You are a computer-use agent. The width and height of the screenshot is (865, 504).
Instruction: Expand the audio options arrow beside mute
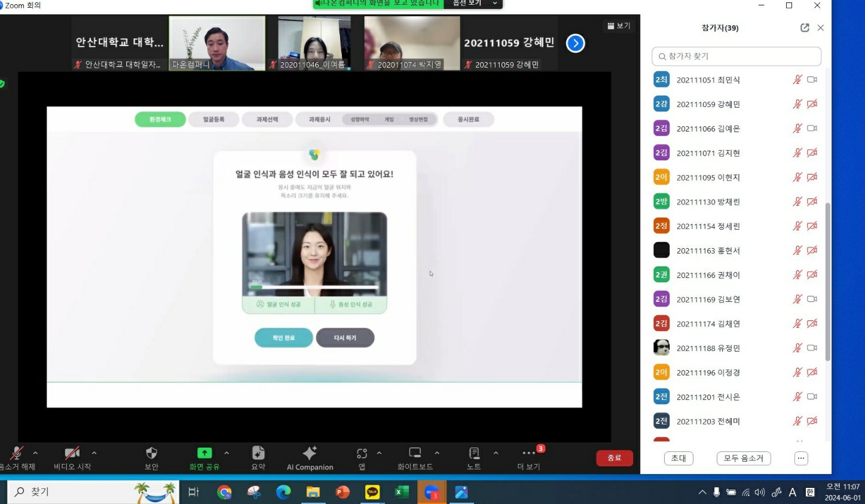[x=35, y=453]
